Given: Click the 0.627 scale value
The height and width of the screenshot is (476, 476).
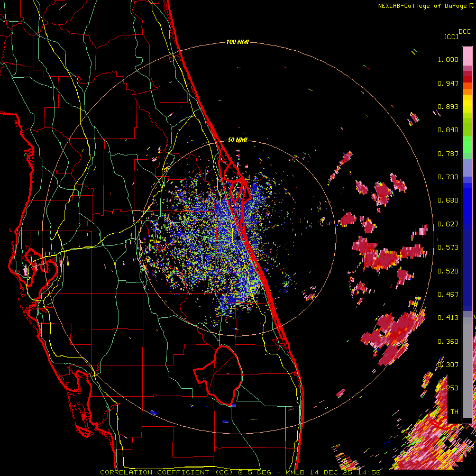Looking at the screenshot, I should [x=448, y=224].
